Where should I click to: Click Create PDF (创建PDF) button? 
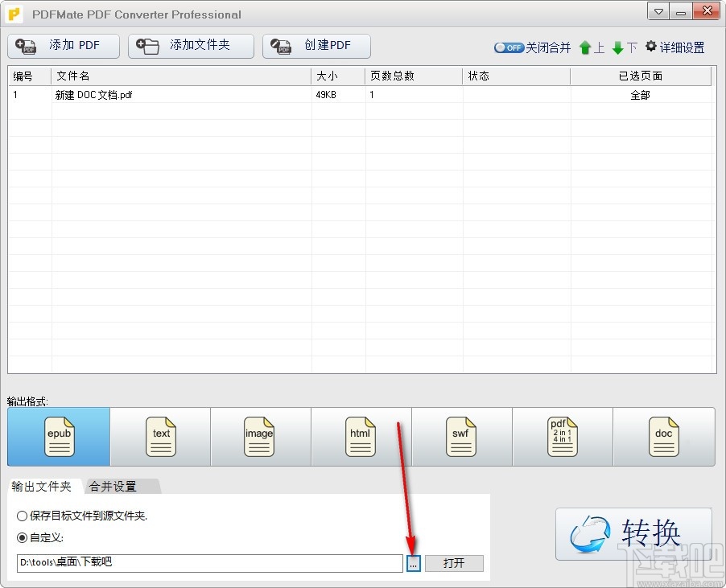coord(316,46)
